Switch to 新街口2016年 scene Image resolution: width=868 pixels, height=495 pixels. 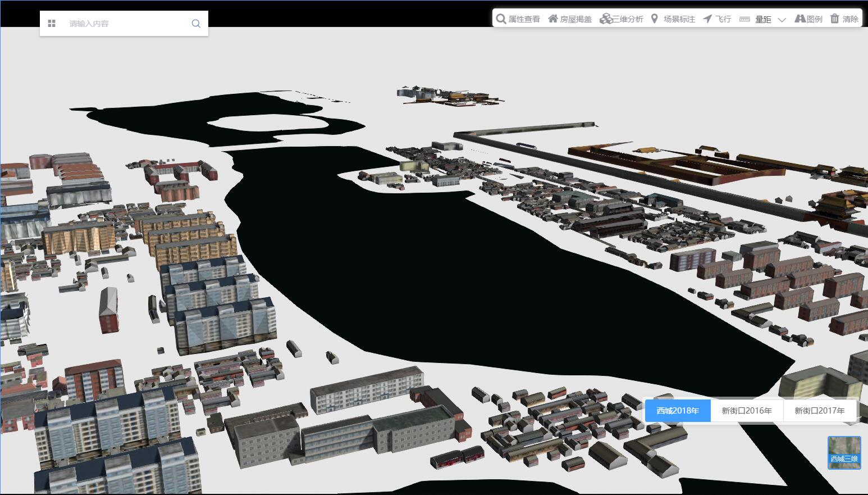[x=747, y=411]
